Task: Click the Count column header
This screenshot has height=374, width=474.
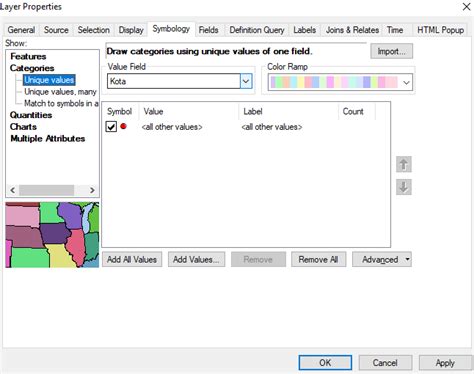Action: point(357,111)
